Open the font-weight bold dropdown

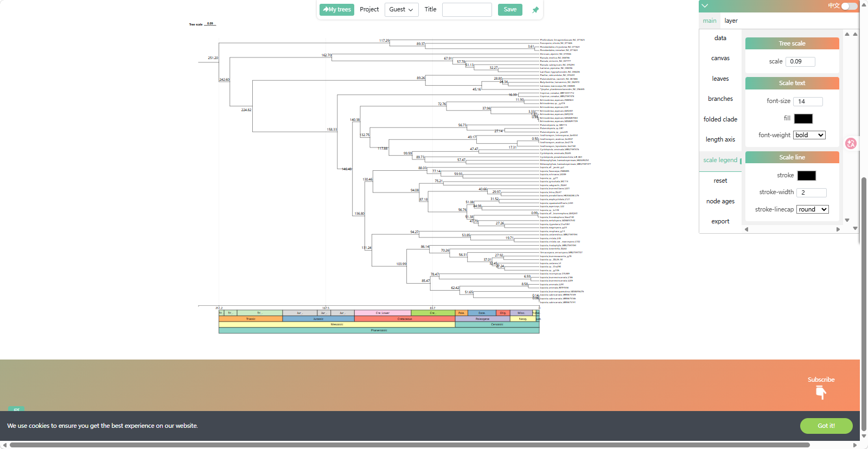(809, 135)
